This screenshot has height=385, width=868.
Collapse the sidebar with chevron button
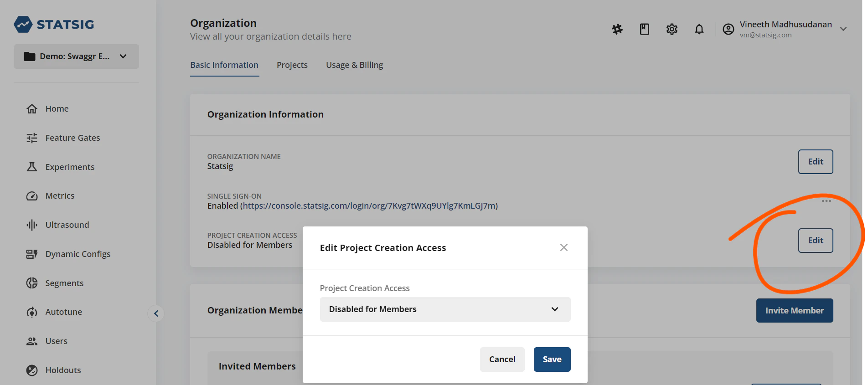point(156,313)
